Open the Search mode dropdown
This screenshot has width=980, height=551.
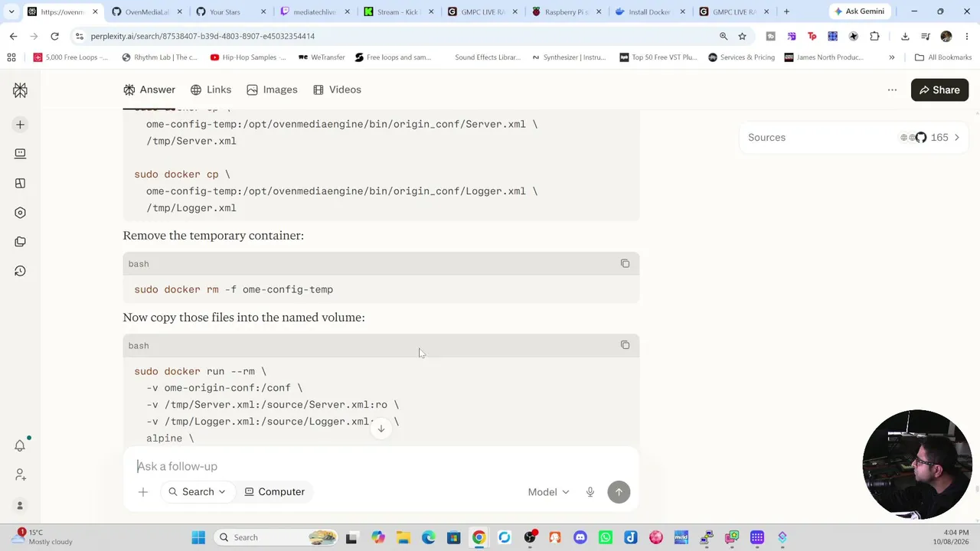(x=198, y=492)
